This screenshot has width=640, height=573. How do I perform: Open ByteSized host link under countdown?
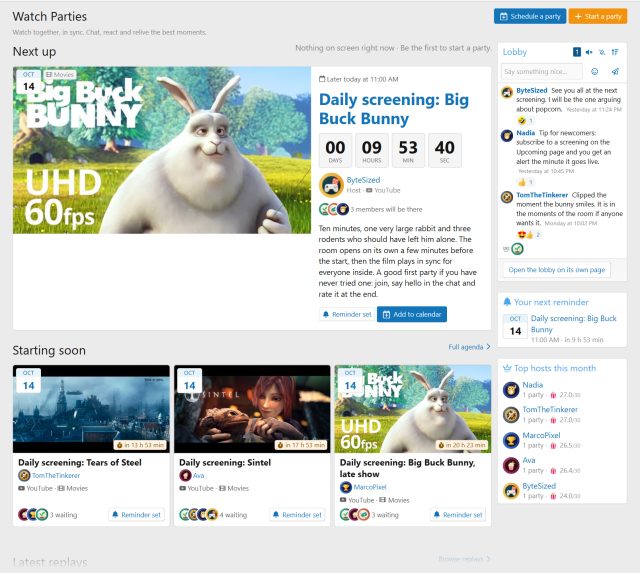point(363,180)
